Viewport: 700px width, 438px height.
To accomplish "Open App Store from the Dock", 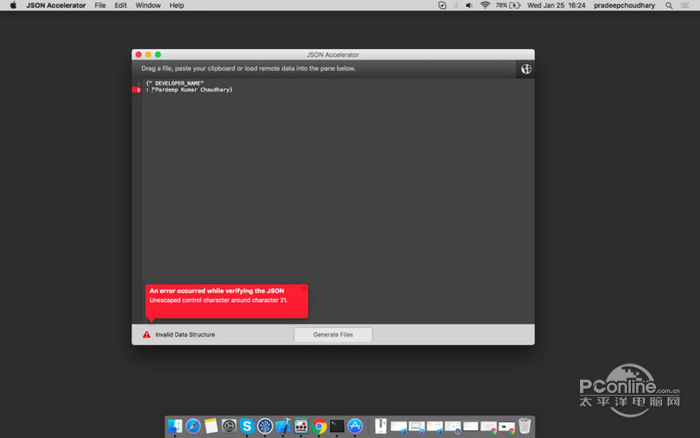I will pyautogui.click(x=355, y=426).
